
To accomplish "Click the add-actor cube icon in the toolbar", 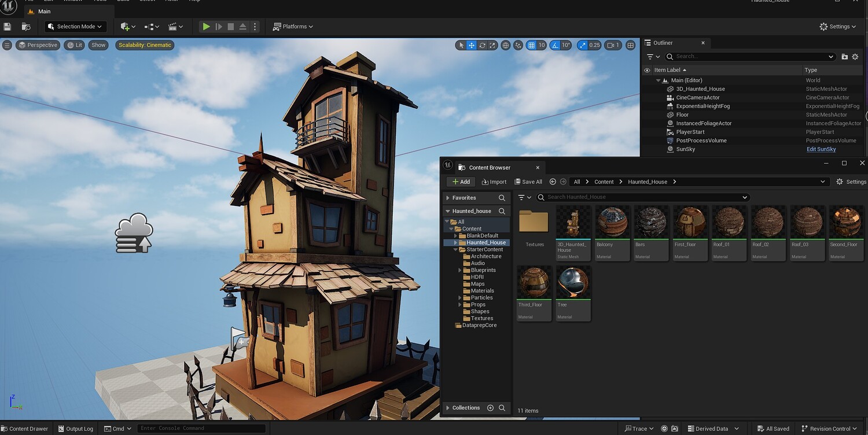I will [x=127, y=27].
